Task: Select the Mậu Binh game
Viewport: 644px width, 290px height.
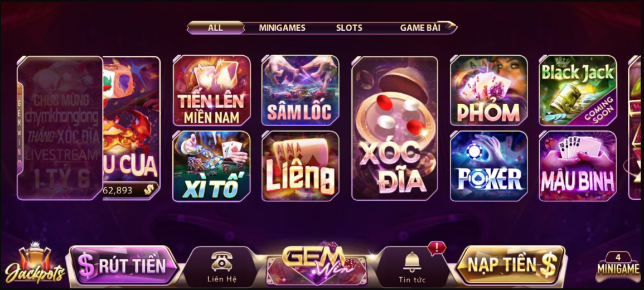Action: [x=578, y=166]
